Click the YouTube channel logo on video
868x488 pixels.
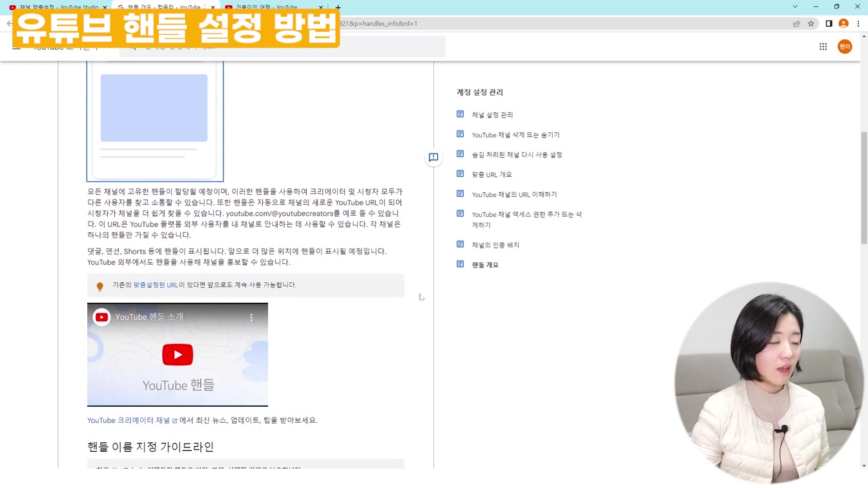tap(102, 317)
